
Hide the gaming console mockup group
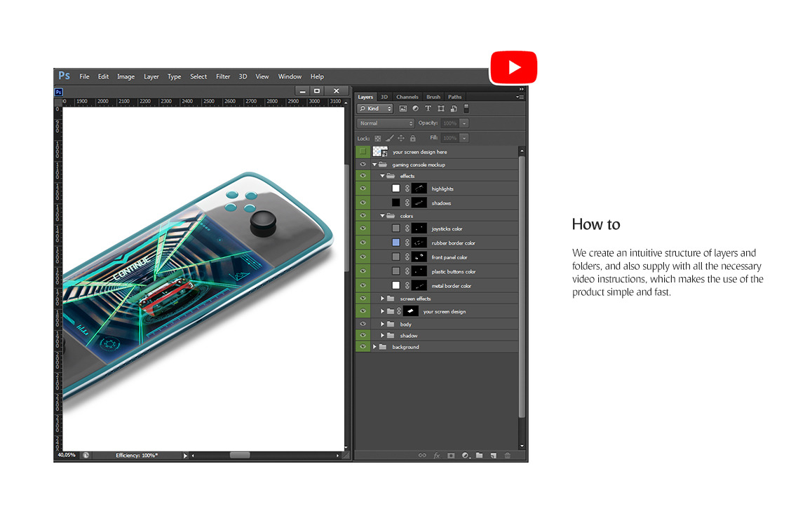tap(363, 164)
